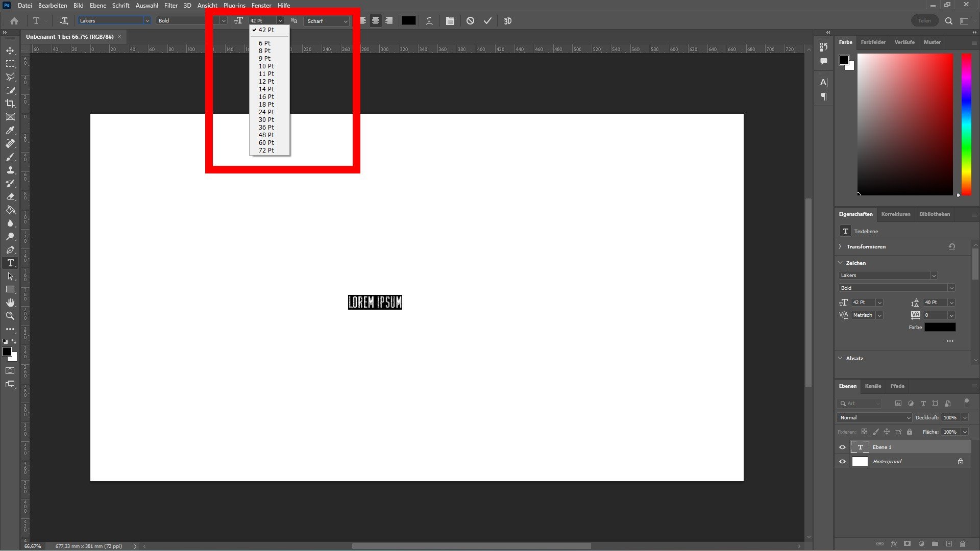The image size is (980, 551).
Task: Select the Eyedropper tool
Action: (10, 130)
